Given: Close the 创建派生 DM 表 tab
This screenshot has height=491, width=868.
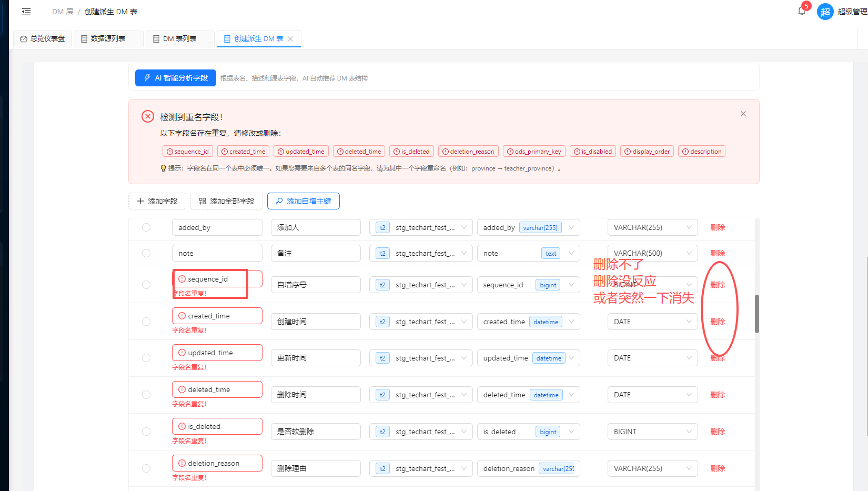Looking at the screenshot, I should [x=290, y=39].
